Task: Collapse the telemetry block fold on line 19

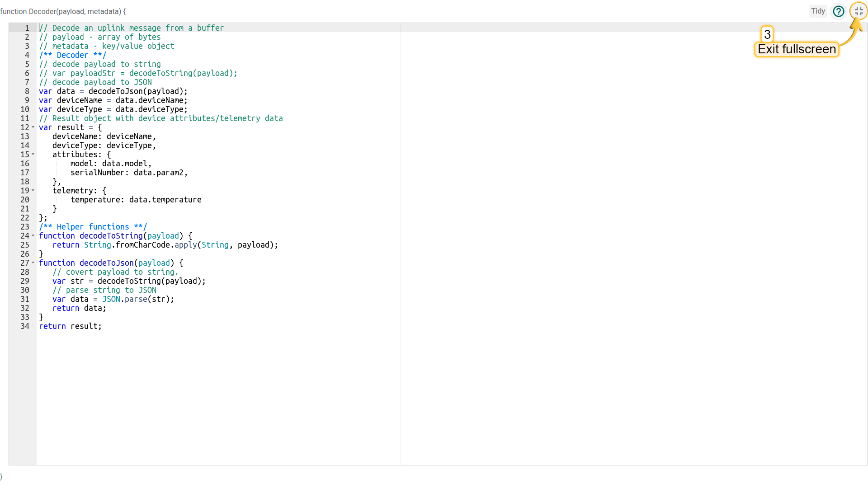Action: [33, 191]
